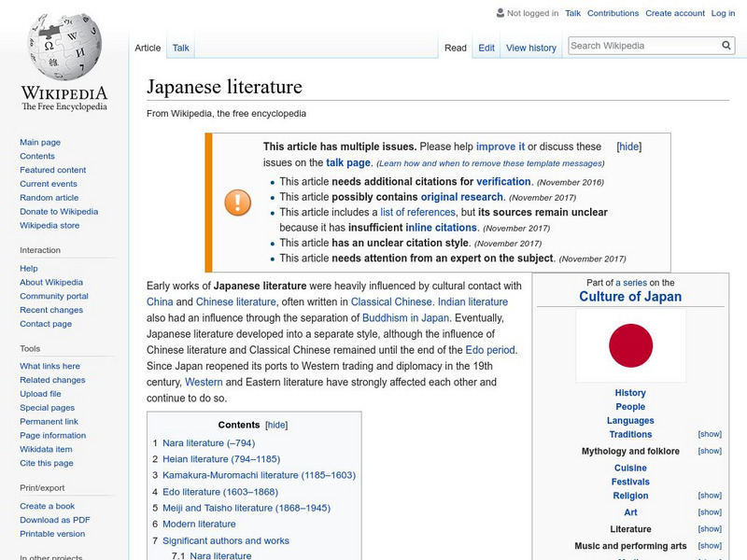The height and width of the screenshot is (560, 747).
Task: Expand the Religion section
Action: click(x=711, y=496)
